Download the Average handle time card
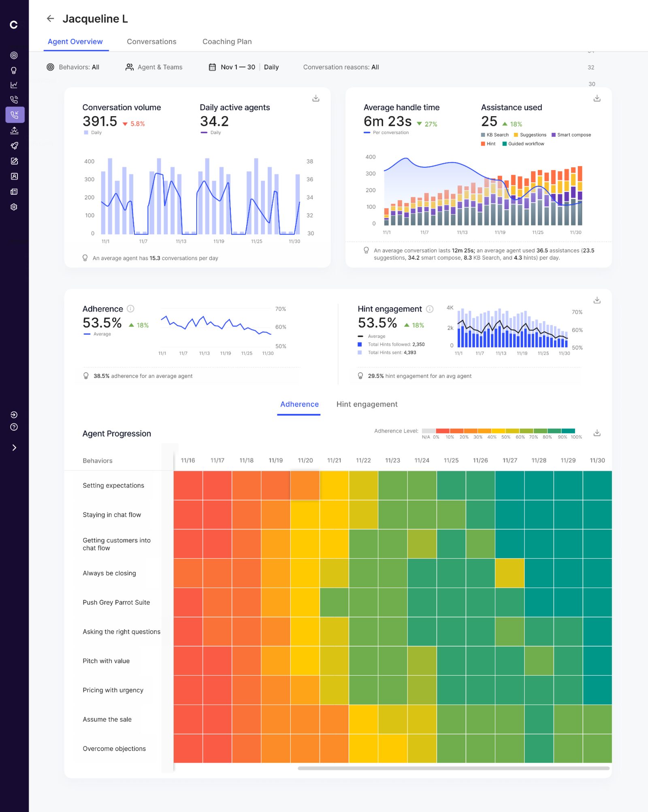Viewport: 648px width, 812px height. click(x=597, y=98)
